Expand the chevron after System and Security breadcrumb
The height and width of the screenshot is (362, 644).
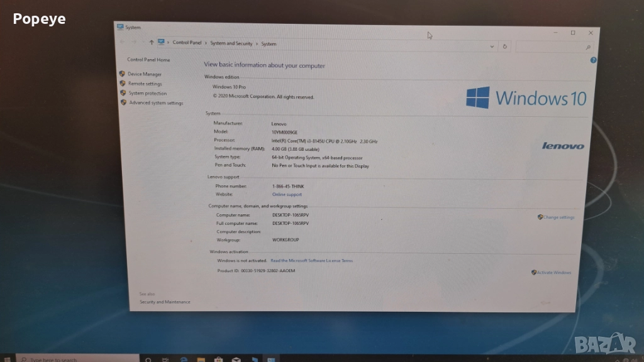(257, 44)
